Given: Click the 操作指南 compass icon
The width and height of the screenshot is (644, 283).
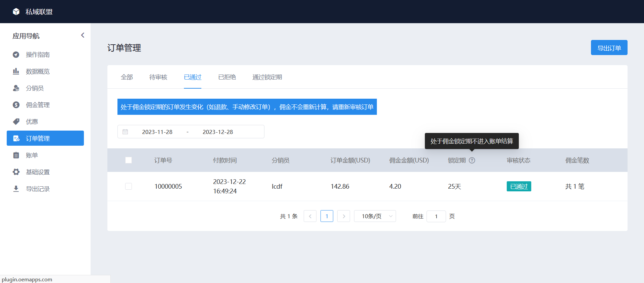Looking at the screenshot, I should point(16,55).
